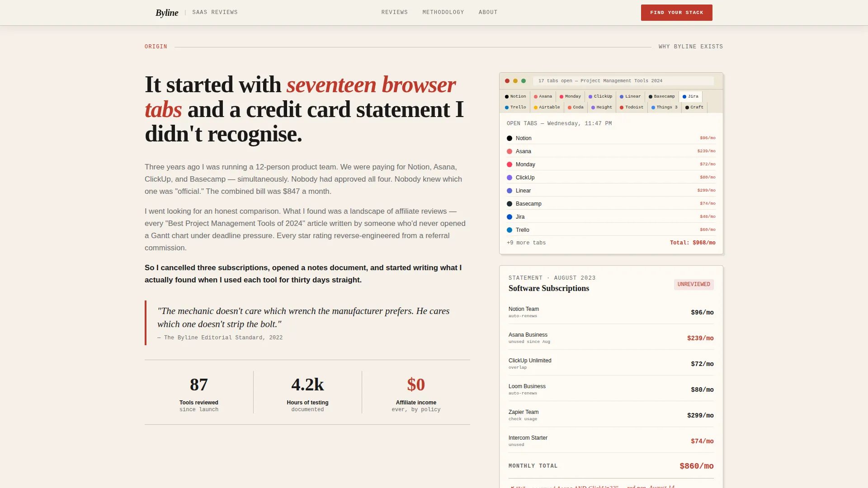
Task: Click the dot beside Trello row
Action: pos(509,230)
